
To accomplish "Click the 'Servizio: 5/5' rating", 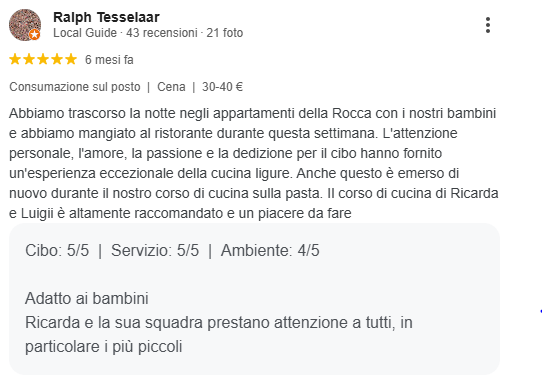I will [155, 250].
